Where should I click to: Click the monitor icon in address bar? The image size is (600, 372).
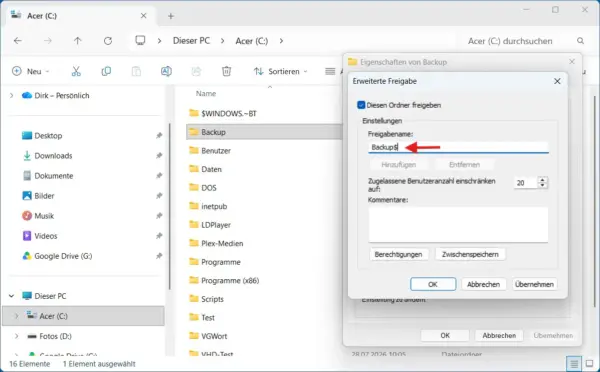click(x=140, y=40)
